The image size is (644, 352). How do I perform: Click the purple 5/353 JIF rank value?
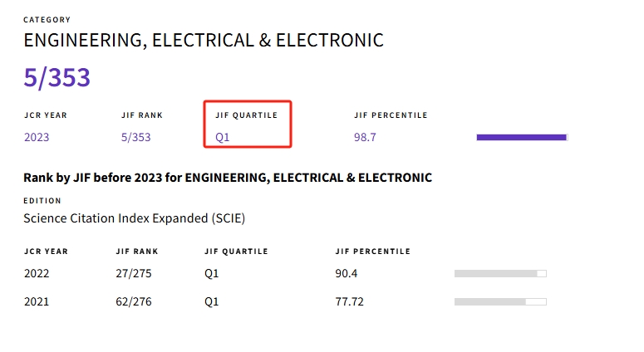click(x=136, y=137)
